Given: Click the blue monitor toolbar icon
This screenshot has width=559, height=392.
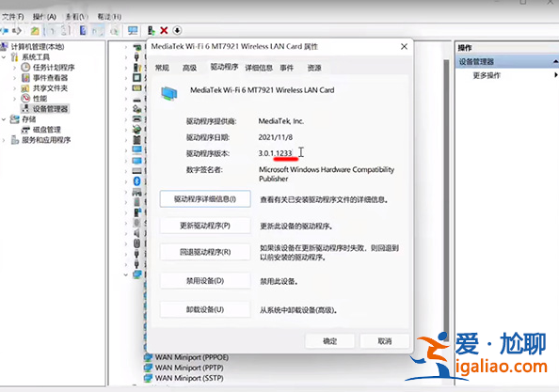Looking at the screenshot, I should (x=133, y=31).
